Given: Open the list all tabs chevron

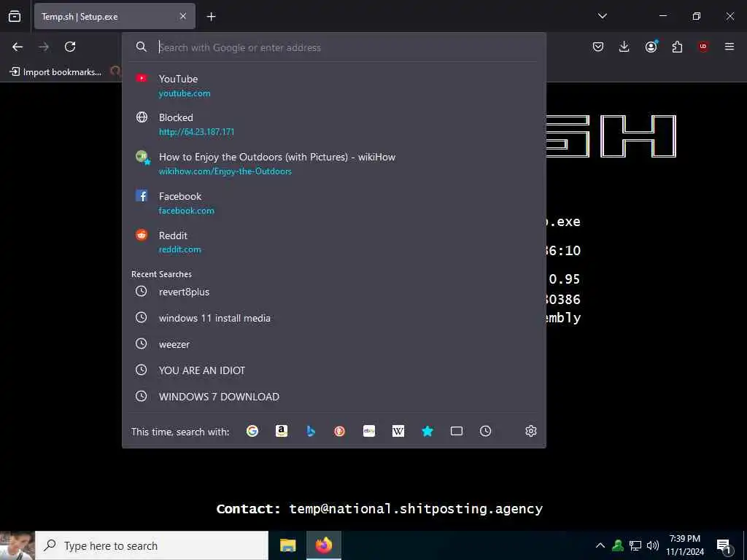Looking at the screenshot, I should [x=602, y=16].
